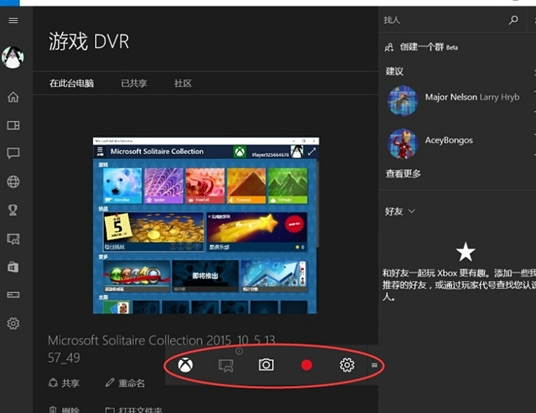Click the 重命名 rename button
Screen dimensions: 536x413
pos(125,383)
